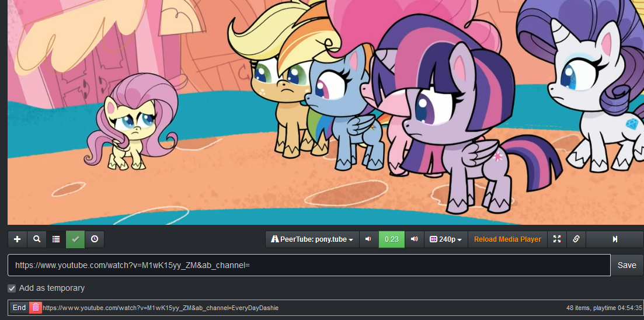Screen dimensions: 644x320
Task: Open the search magnifier button
Action: [x=37, y=239]
